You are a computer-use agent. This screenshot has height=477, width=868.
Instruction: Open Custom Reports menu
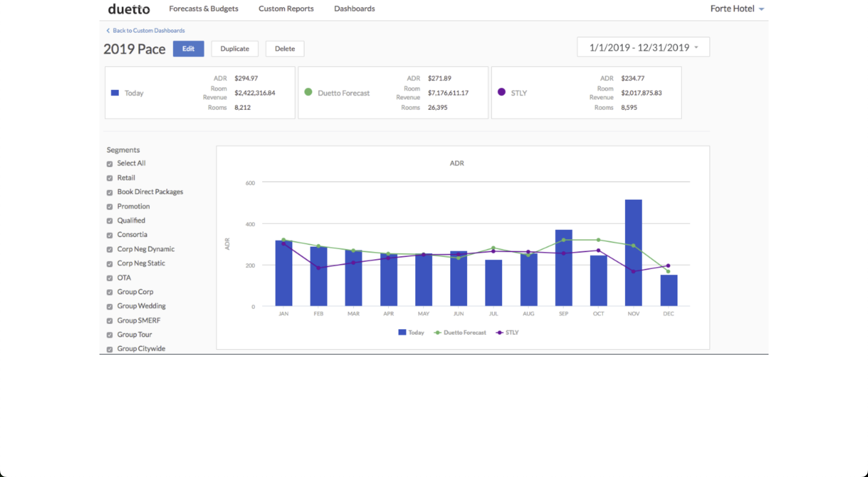point(286,8)
